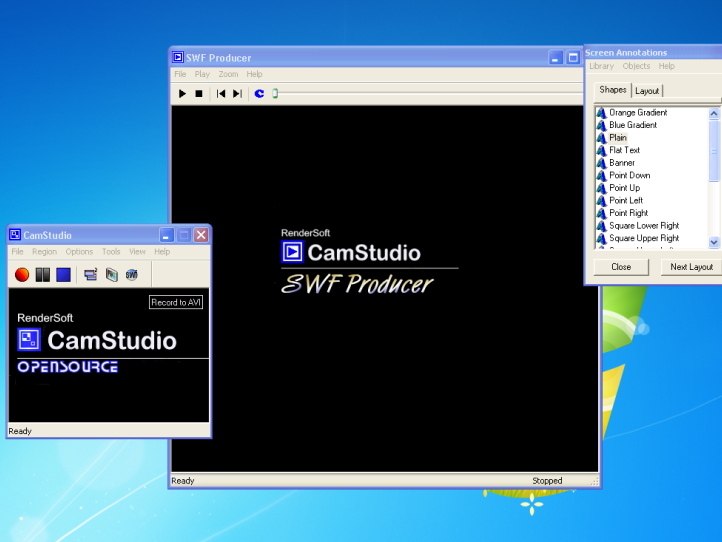Stop playback in SWF Producer toolbar
The image size is (722, 542).
click(199, 93)
